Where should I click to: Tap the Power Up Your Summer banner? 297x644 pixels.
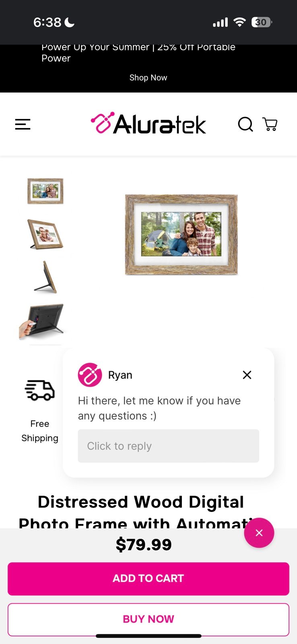pos(138,53)
